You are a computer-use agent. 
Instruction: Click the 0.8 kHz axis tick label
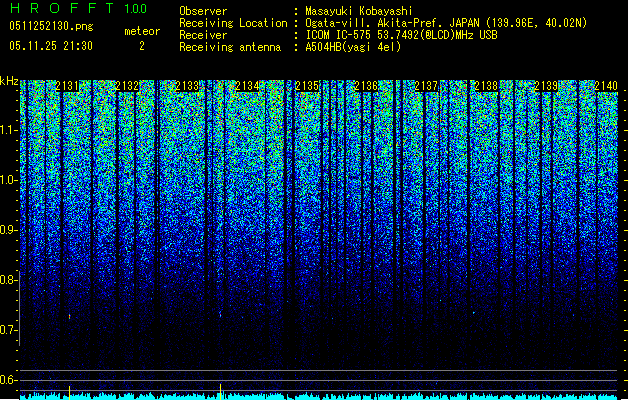(9, 280)
